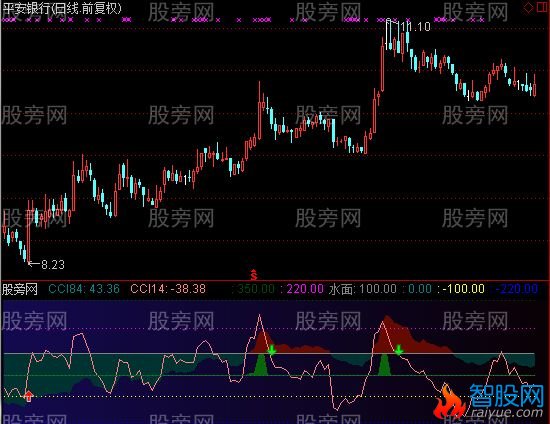The width and height of the screenshot is (550, 424).
Task: Click the CCI84: 43.36 readout
Action: [x=84, y=289]
